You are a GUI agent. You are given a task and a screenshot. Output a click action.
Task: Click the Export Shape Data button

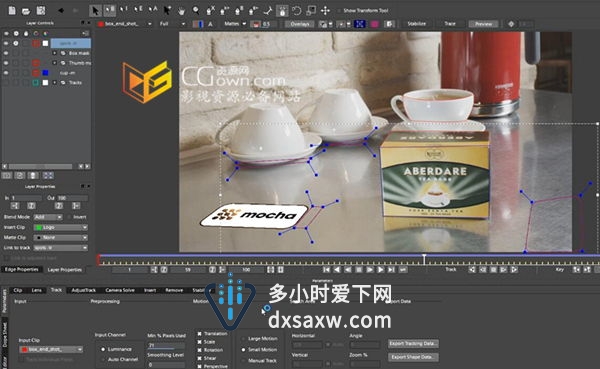[413, 357]
